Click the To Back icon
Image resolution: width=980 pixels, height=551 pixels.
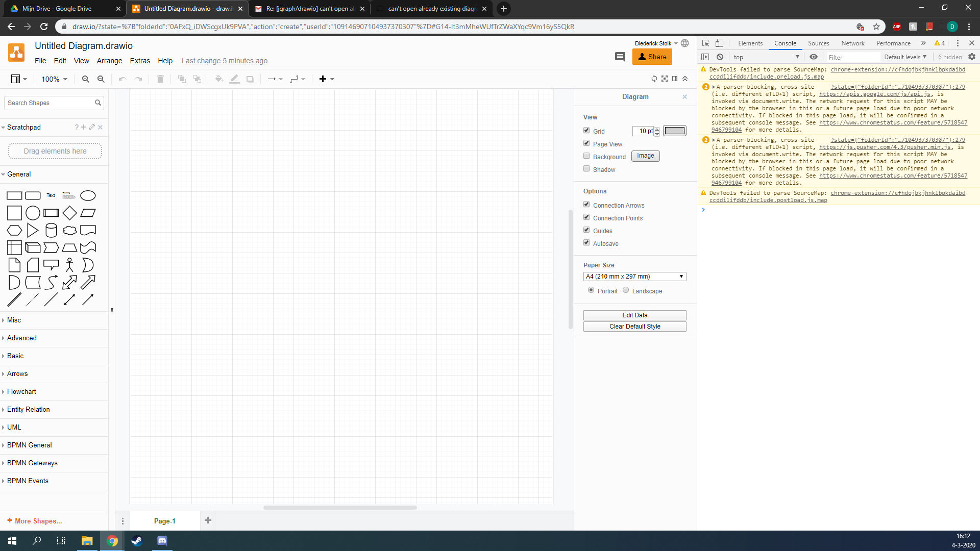pyautogui.click(x=198, y=79)
